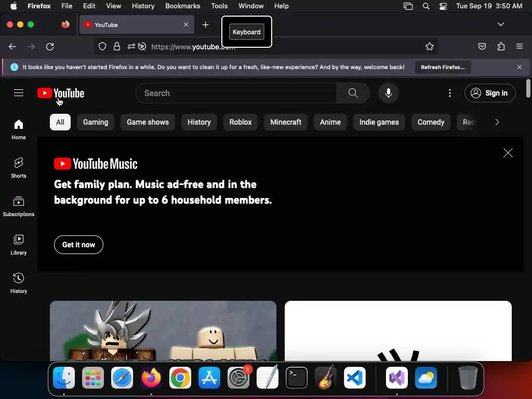The width and height of the screenshot is (532, 399).
Task: Select the Gaming filter chip
Action: click(x=96, y=122)
